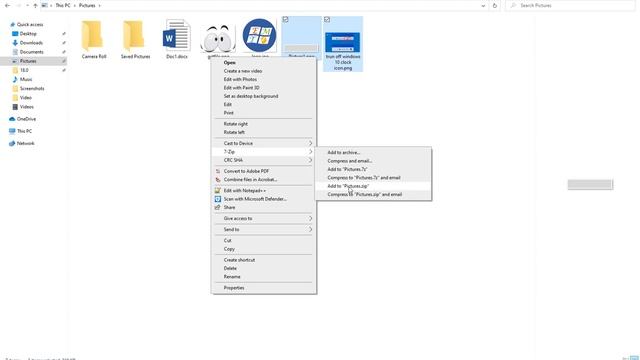Click the Combine files in Acrobat icon
This screenshot has height=360, width=640.
tap(218, 180)
